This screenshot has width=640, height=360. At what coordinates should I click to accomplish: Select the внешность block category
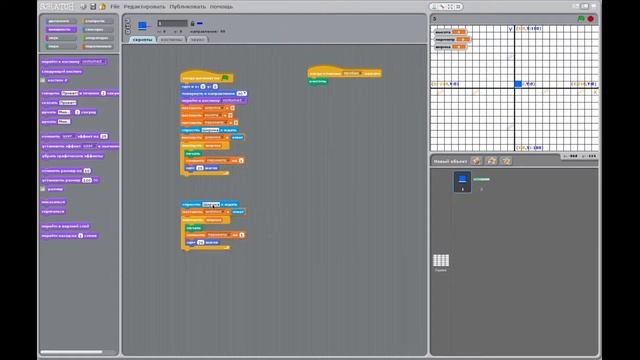coord(60,29)
